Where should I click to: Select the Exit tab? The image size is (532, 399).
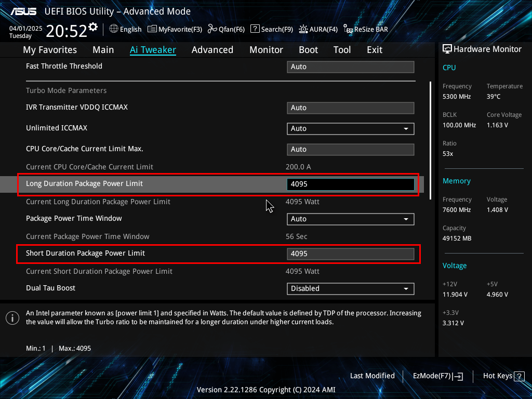coord(375,50)
